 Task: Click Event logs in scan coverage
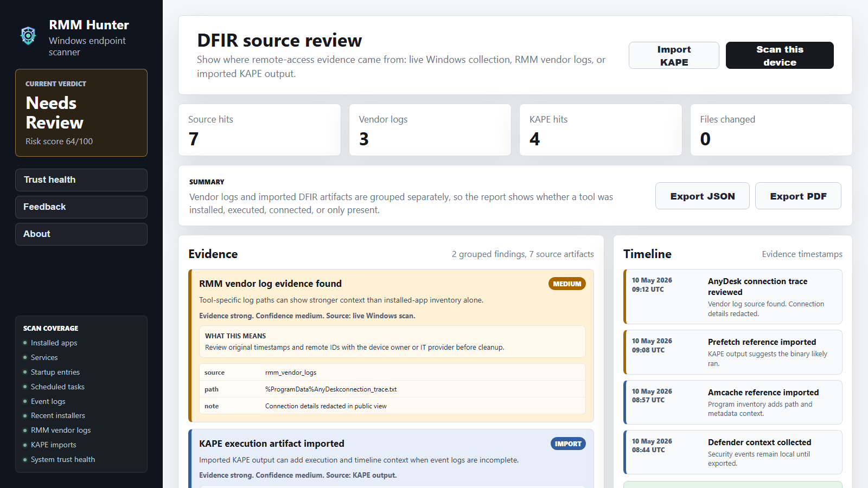pos(48,401)
